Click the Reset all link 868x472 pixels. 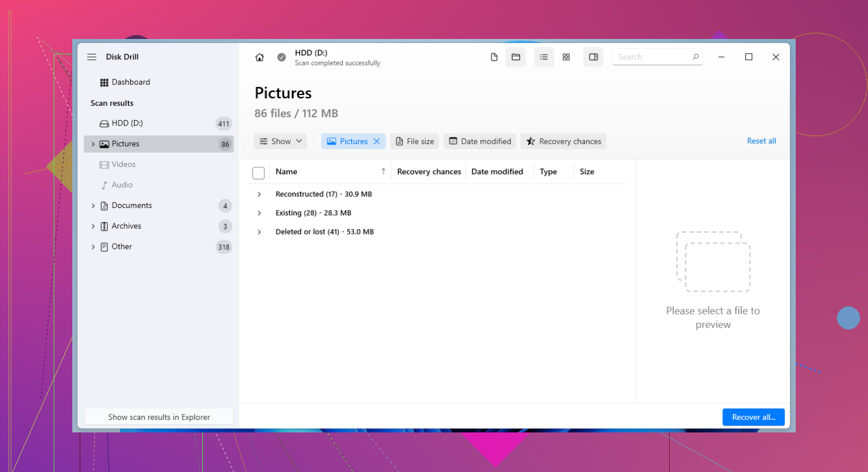[x=761, y=141]
